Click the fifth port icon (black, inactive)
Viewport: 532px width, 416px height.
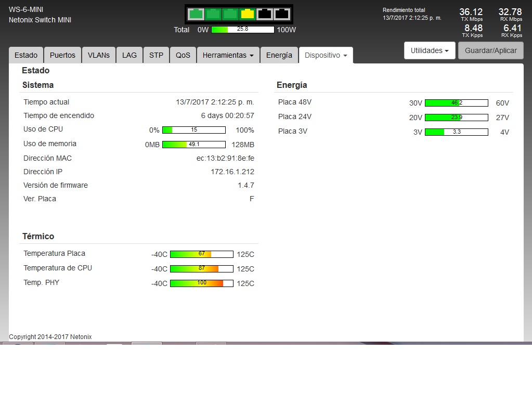coord(265,14)
